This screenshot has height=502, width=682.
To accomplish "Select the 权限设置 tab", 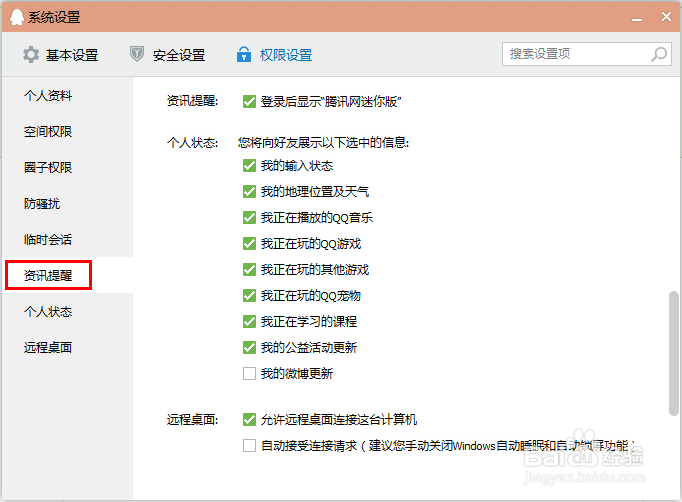I will point(274,55).
